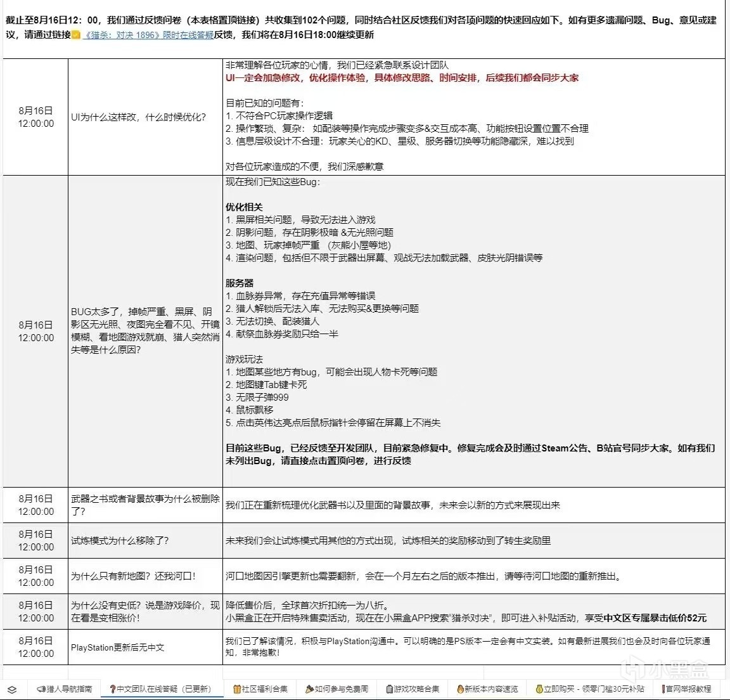Click '对各位玩家造成的不便，我们深感歉意' line
This screenshot has height=700, width=730.
click(x=304, y=167)
